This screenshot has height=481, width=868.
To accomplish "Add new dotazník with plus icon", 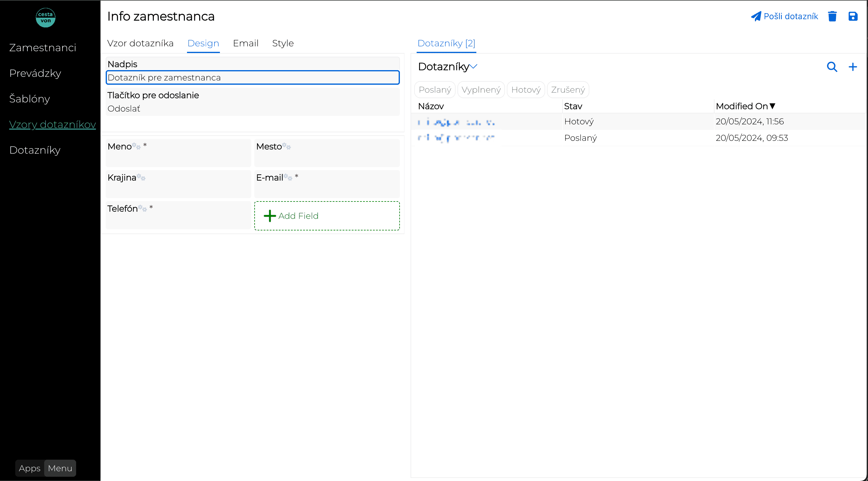I will pos(852,67).
